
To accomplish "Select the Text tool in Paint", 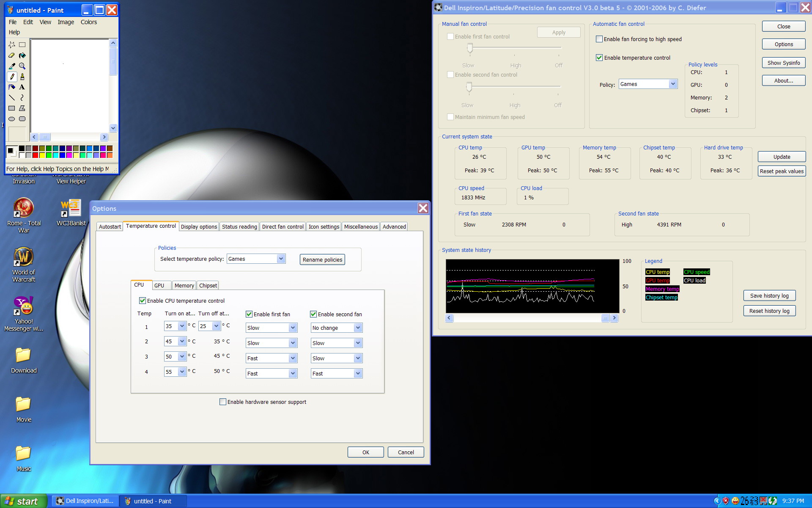I will coord(22,87).
